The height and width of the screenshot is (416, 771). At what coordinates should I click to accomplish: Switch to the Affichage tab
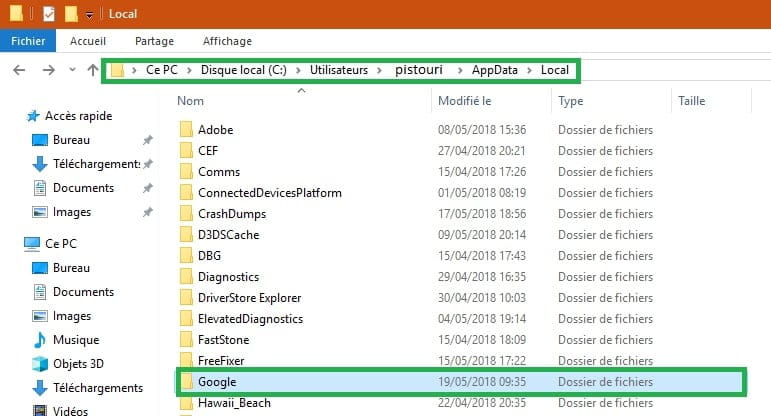pos(227,41)
